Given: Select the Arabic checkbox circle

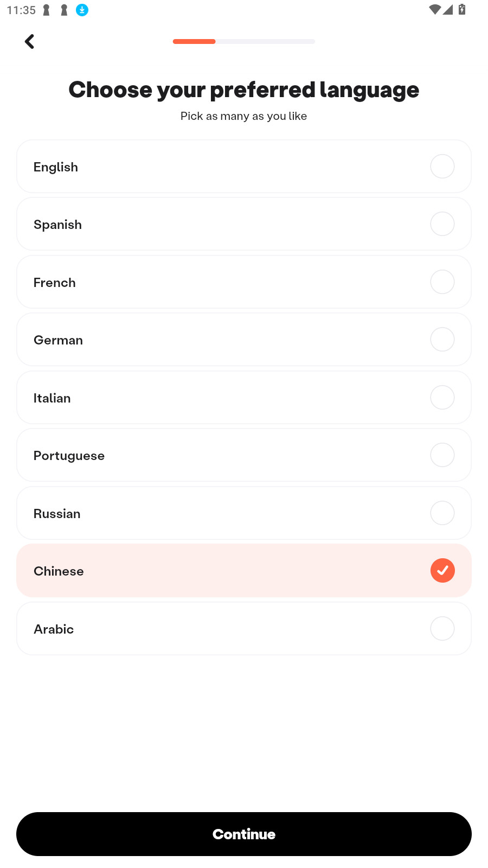Looking at the screenshot, I should [442, 629].
